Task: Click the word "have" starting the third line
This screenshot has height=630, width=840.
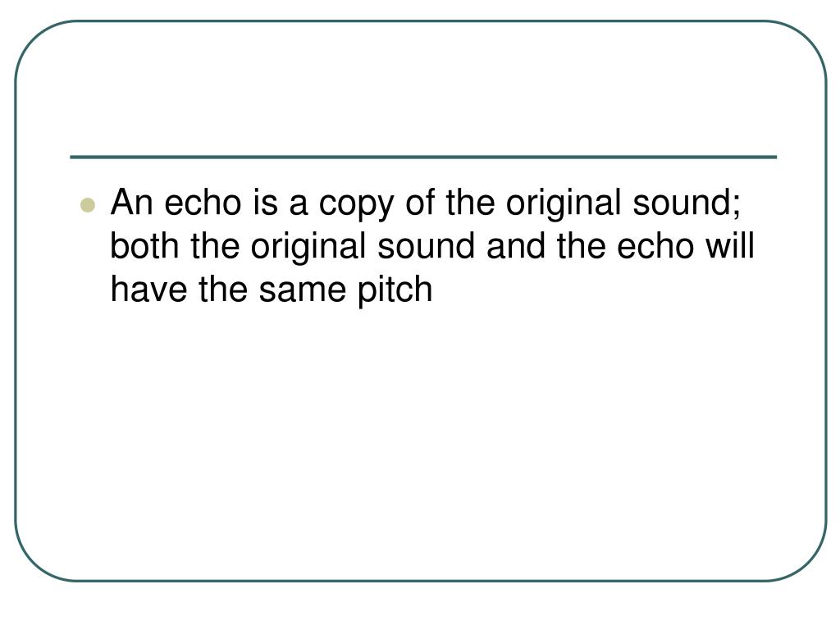Action: (x=149, y=290)
